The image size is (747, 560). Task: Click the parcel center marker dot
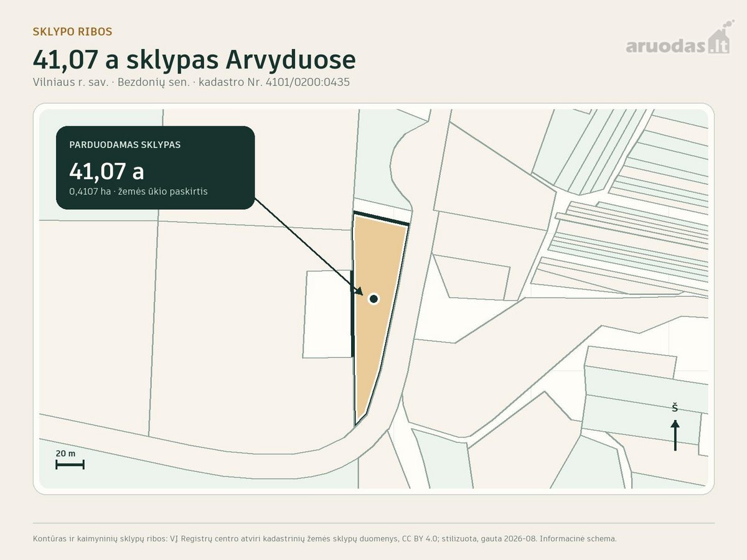(x=374, y=299)
